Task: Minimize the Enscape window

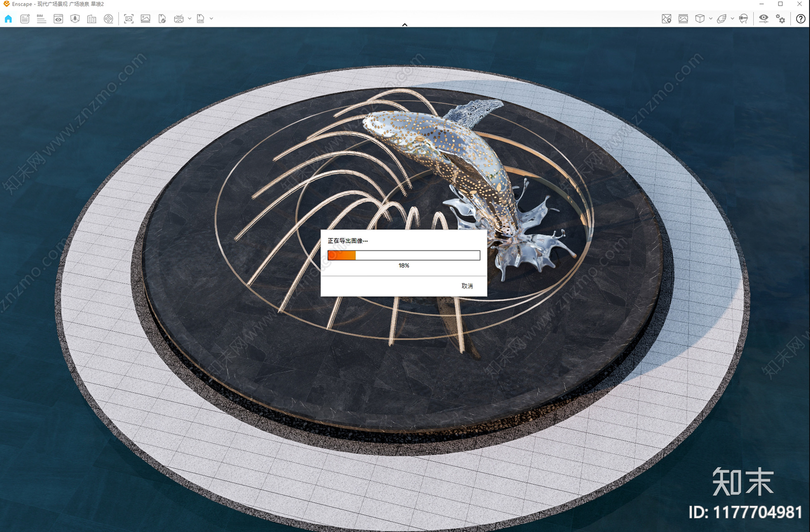Action: (761, 4)
